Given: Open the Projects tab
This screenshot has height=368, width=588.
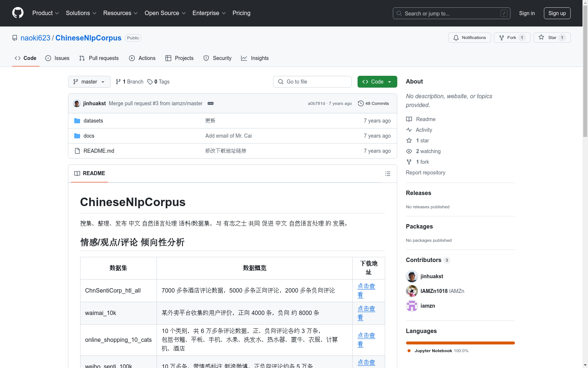Looking at the screenshot, I should (x=179, y=58).
